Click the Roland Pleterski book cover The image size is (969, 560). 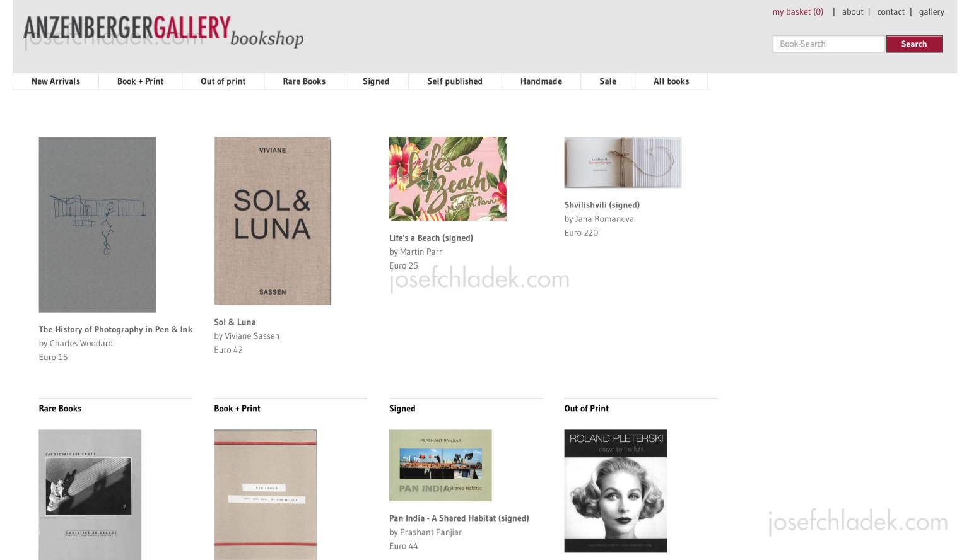(615, 491)
